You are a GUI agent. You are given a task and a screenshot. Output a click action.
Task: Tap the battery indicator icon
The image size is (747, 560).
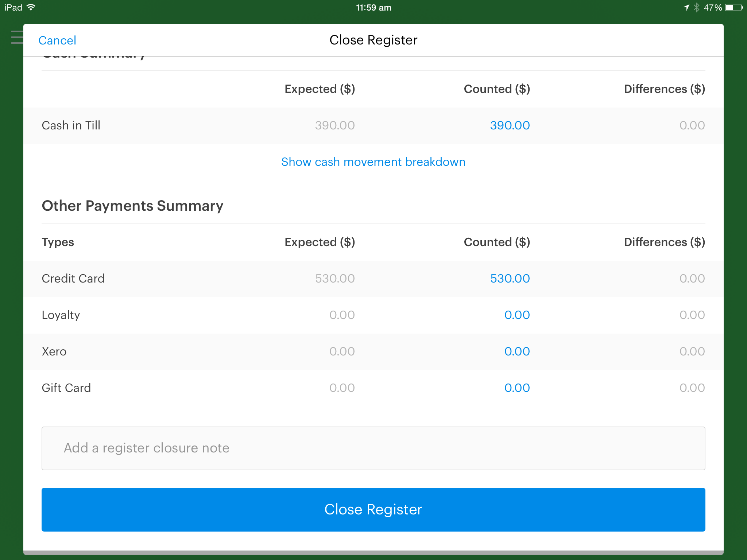click(x=734, y=8)
